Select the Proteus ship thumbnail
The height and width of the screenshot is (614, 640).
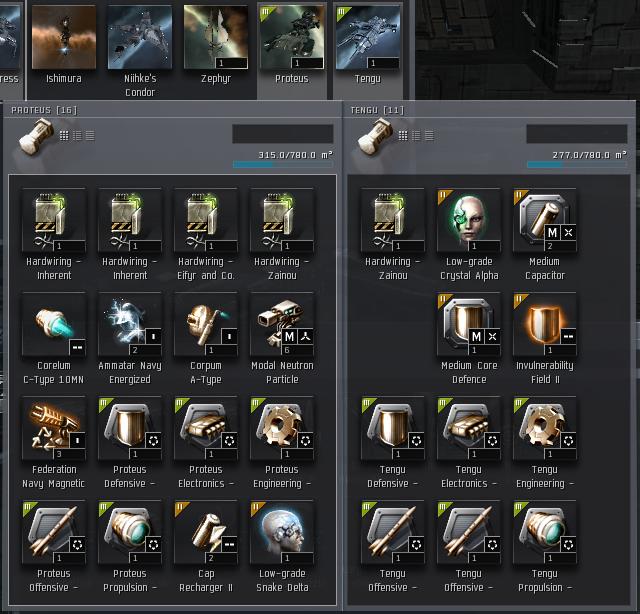pos(292,37)
